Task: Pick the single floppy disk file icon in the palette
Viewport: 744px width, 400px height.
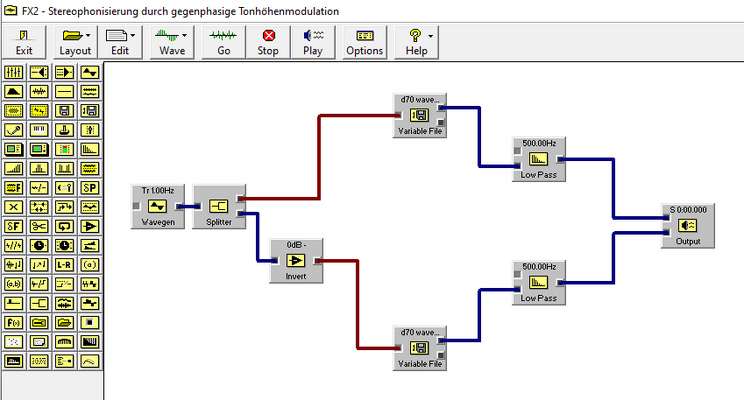Action: [x=65, y=111]
